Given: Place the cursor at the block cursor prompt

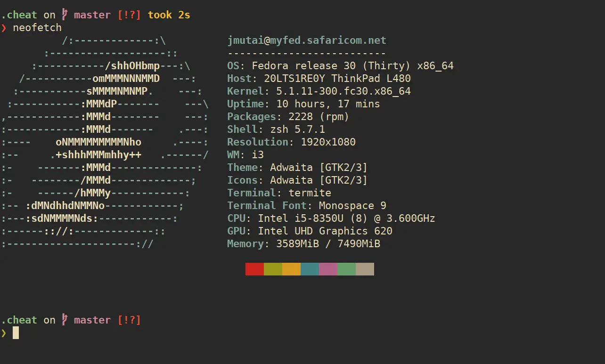Looking at the screenshot, I should click(x=16, y=333).
